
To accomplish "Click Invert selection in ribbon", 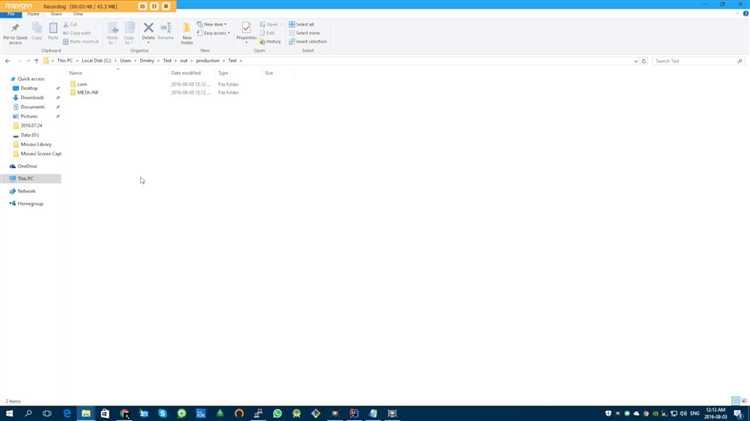I will click(308, 42).
